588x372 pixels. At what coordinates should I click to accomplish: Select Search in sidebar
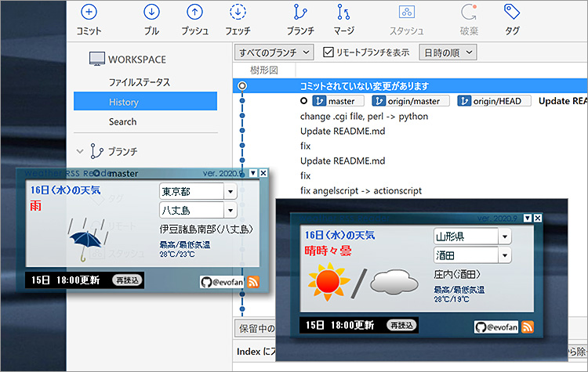(122, 121)
